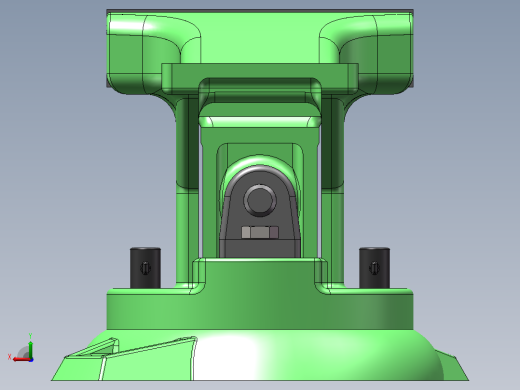Select the left black cylindrical pin

[x=145, y=268]
